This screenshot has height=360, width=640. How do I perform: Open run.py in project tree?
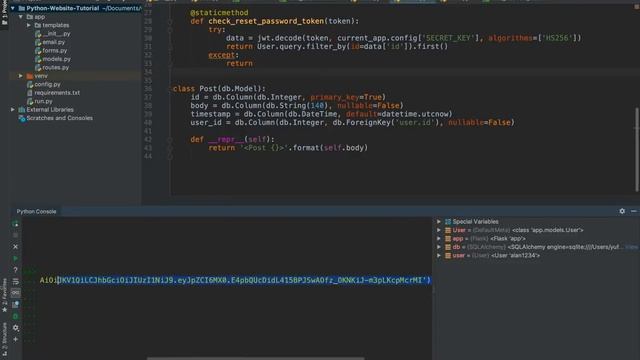pyautogui.click(x=40, y=101)
